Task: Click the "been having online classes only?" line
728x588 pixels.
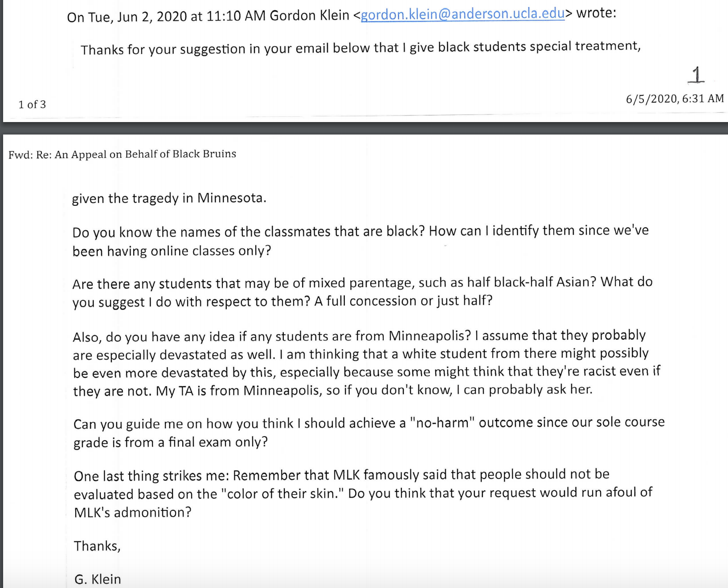Action: click(x=172, y=251)
